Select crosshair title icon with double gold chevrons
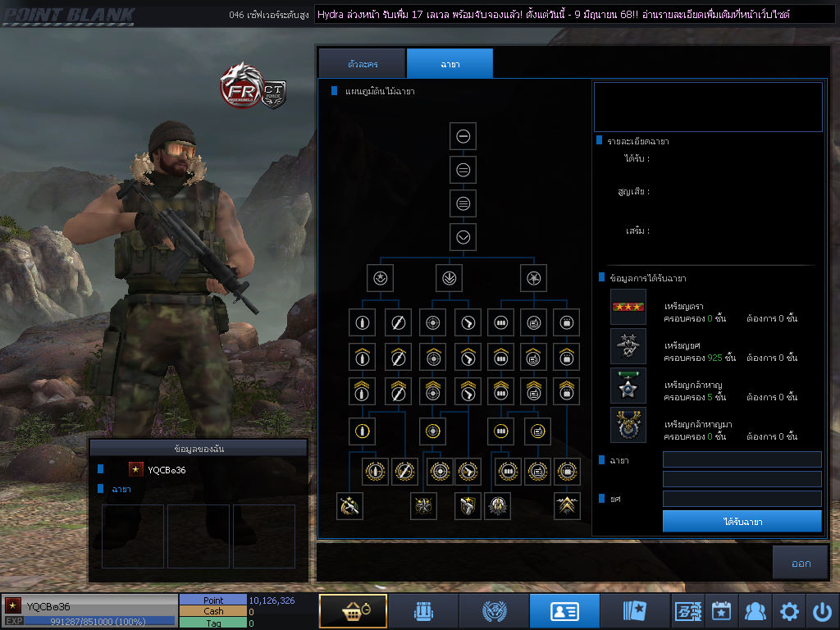 pyautogui.click(x=433, y=391)
